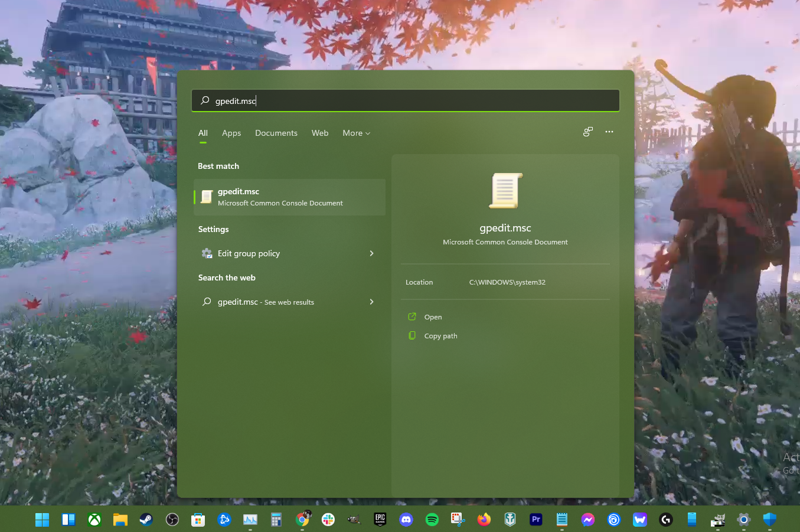
Task: Open Calculator from the taskbar
Action: [x=276, y=520]
